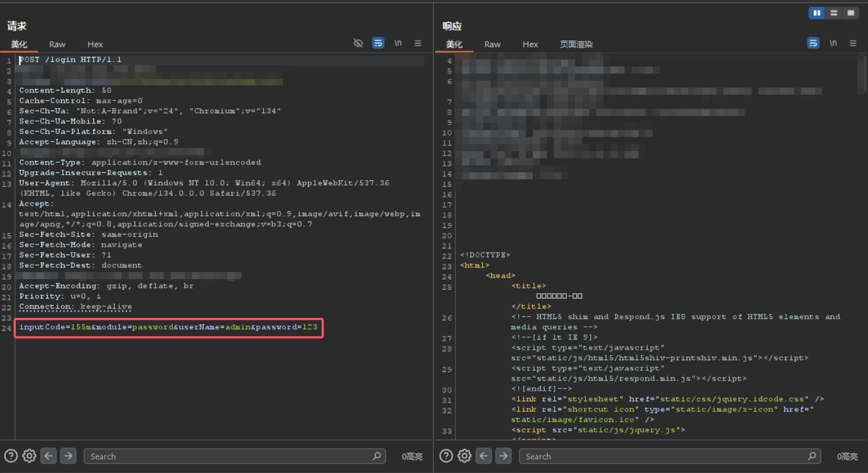Open help icon under response panel
This screenshot has height=473, width=868.
point(446,456)
